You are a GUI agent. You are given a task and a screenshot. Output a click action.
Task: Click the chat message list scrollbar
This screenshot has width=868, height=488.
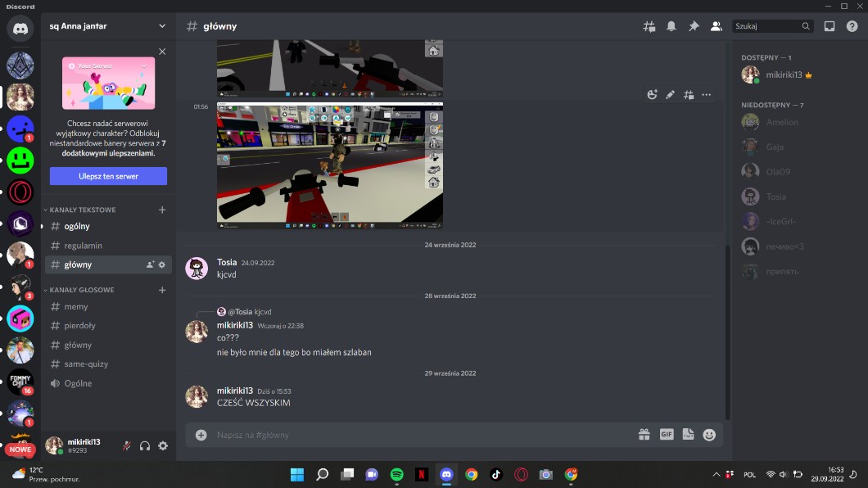pyautogui.click(x=726, y=328)
